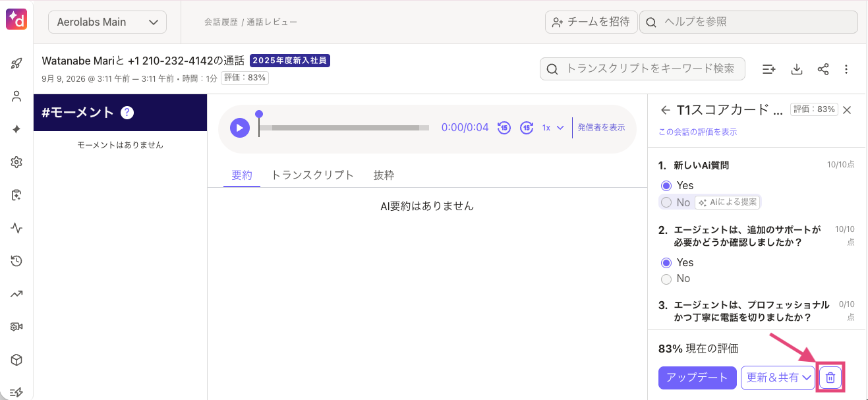Play the call recording
Viewport: 868px width, 400px height.
point(240,127)
